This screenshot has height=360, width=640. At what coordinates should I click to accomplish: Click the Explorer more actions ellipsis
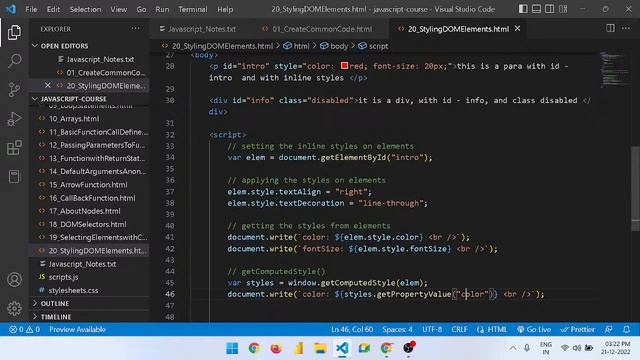pos(135,29)
